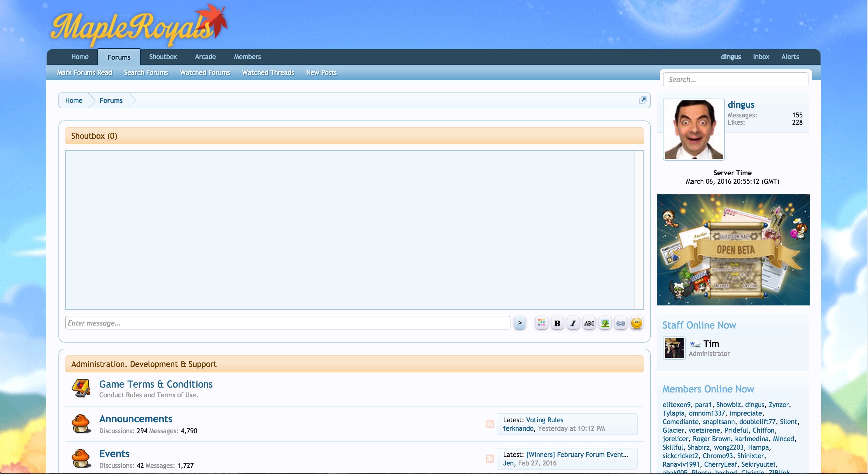
Task: Open RSS feed for Events
Action: coord(490,458)
